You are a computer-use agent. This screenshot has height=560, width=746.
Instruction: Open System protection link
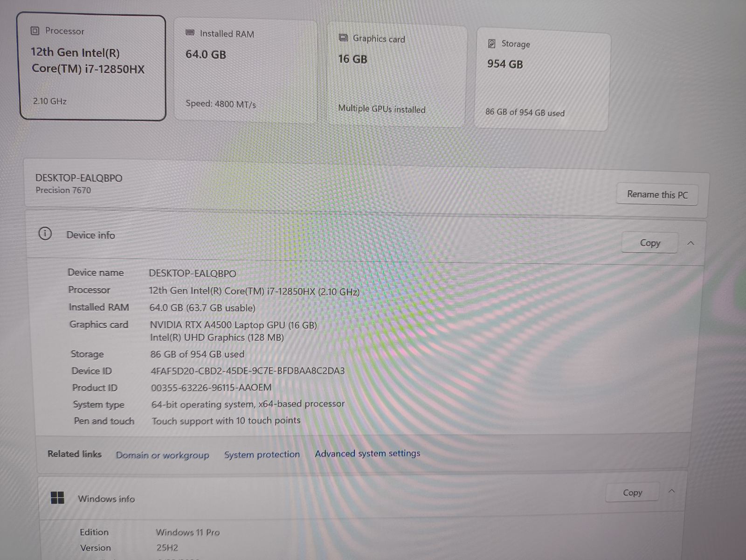tap(262, 455)
